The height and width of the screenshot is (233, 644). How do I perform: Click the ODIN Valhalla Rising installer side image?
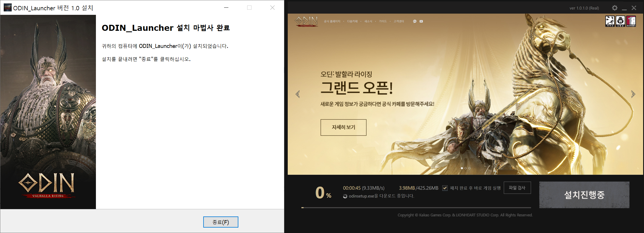coord(48,112)
